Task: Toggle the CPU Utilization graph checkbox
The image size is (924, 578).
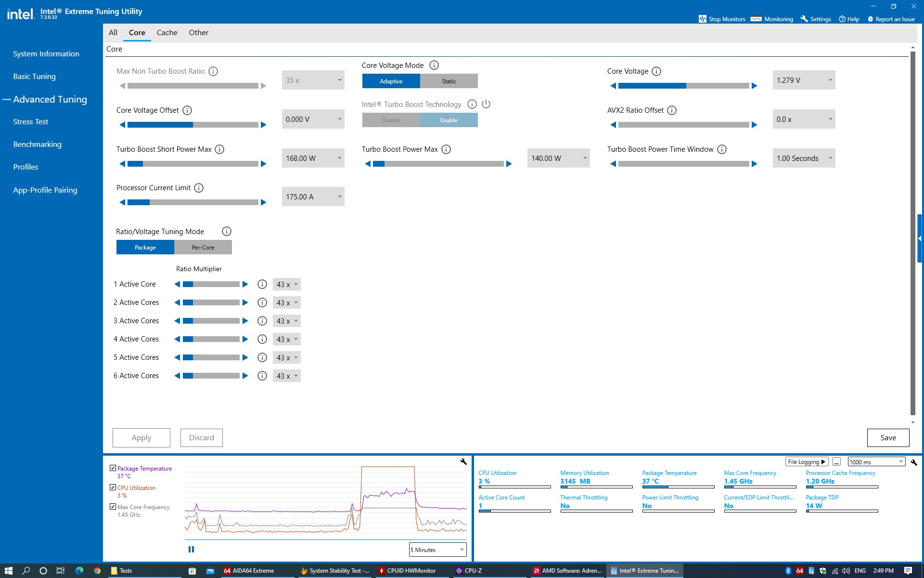Action: coord(113,487)
